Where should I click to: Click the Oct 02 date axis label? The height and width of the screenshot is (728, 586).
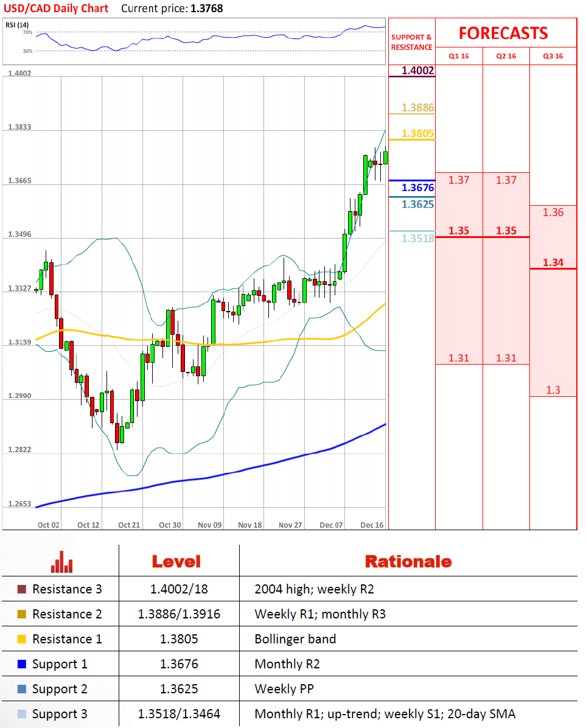(48, 525)
